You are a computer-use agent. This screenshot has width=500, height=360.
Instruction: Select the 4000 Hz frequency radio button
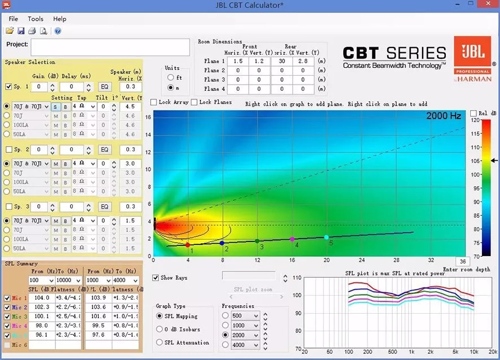[x=226, y=345]
